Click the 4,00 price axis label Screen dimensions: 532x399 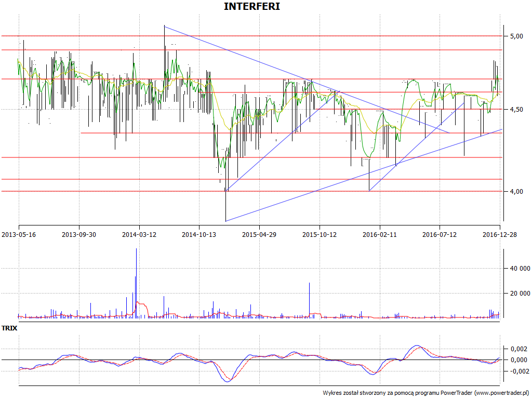click(516, 192)
